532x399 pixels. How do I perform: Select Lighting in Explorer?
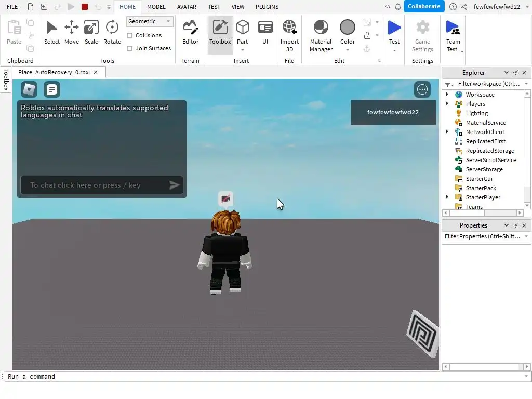476,113
